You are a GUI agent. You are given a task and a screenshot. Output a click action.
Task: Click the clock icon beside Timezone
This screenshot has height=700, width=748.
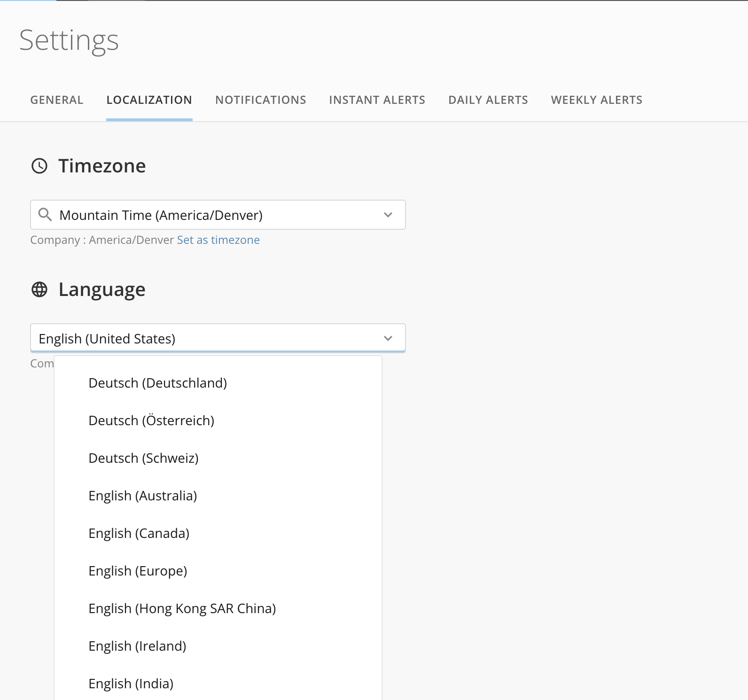[x=39, y=166]
